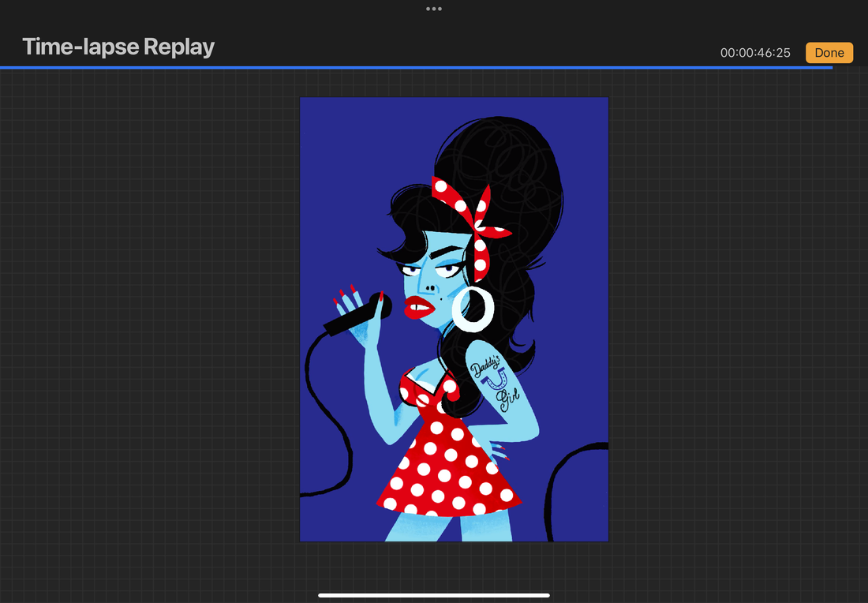
Task: Tap the home indicator bar at bottom
Action: [x=434, y=595]
